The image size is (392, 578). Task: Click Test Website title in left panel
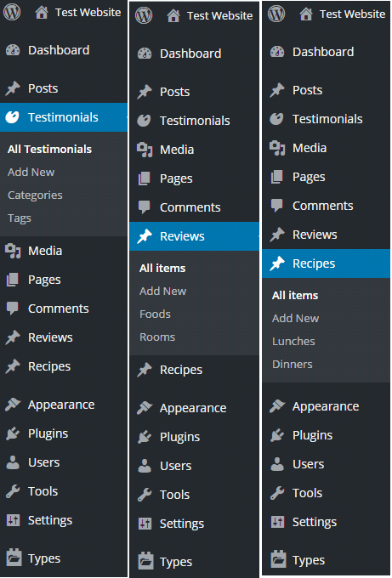coord(88,13)
